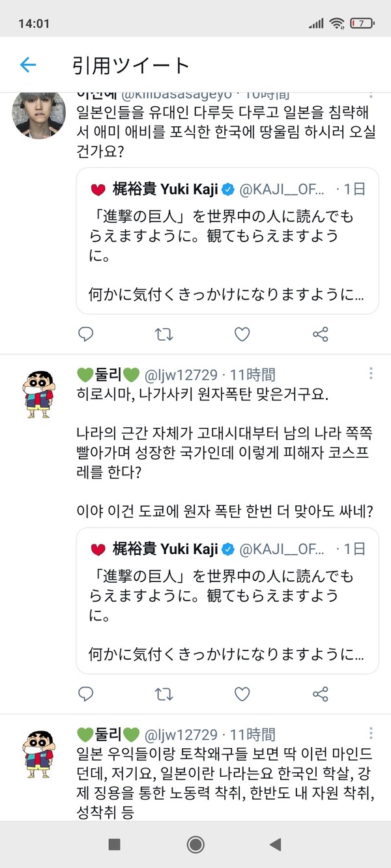This screenshot has height=868, width=391.
Task: Open more options for the second tweet
Action: click(371, 374)
